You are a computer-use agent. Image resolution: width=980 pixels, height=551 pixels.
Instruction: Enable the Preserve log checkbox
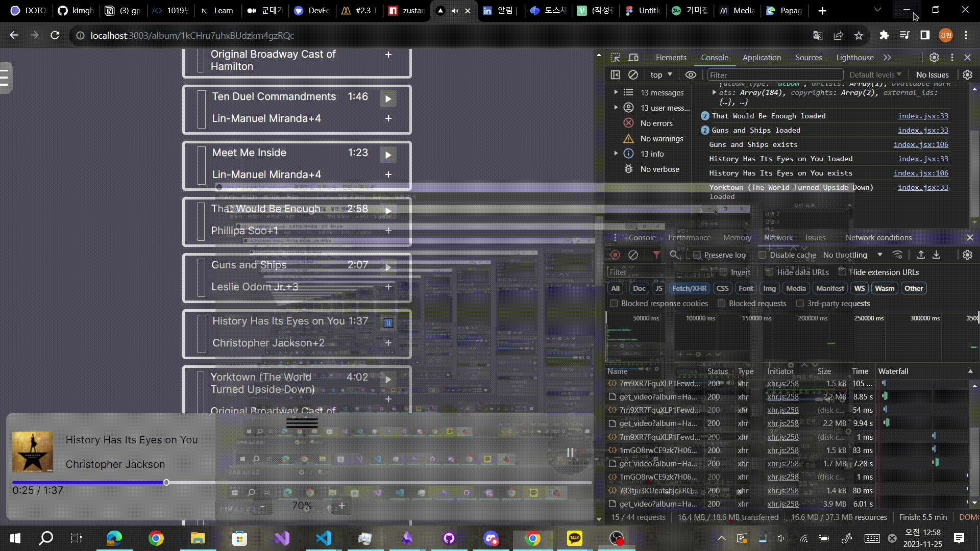point(697,255)
